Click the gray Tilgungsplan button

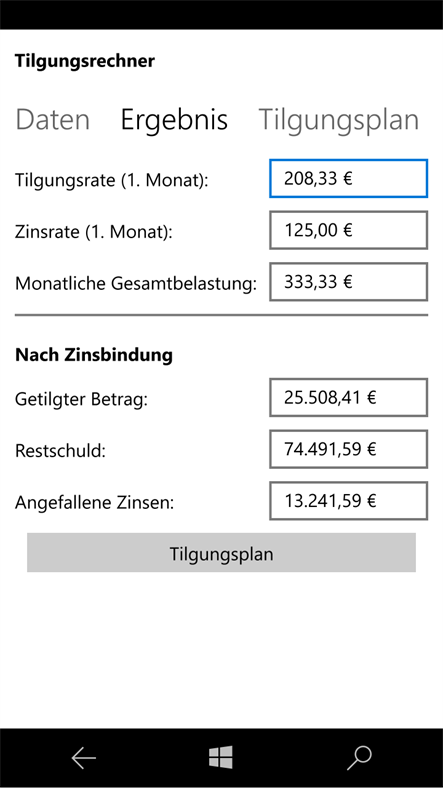(x=222, y=553)
